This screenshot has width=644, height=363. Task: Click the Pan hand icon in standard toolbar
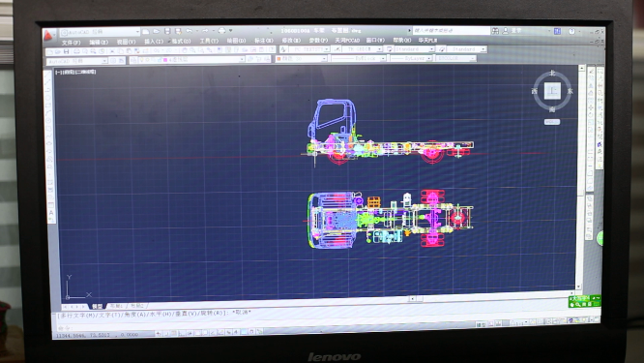185,50
